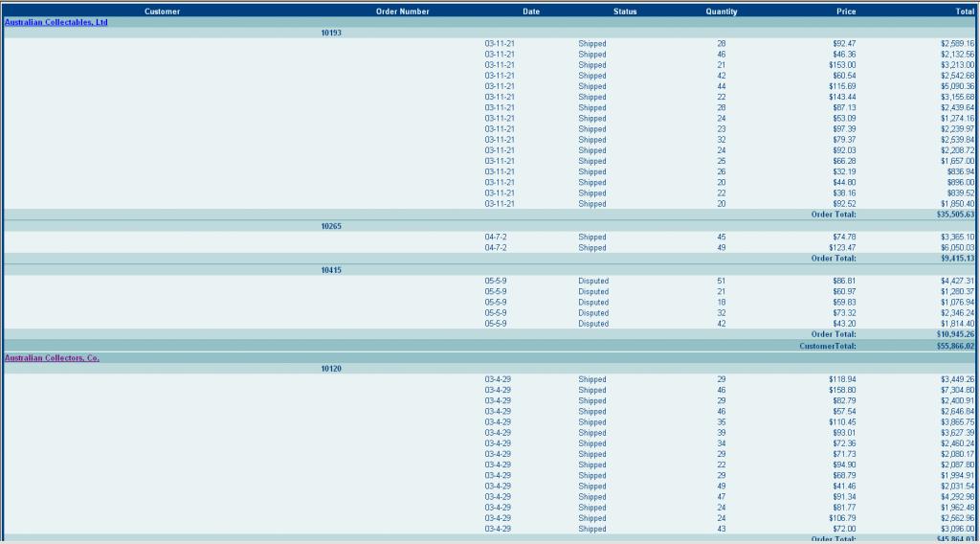Open the Australian Collectors, Co. customer link
Image resolution: width=980 pixels, height=544 pixels.
tap(52, 357)
